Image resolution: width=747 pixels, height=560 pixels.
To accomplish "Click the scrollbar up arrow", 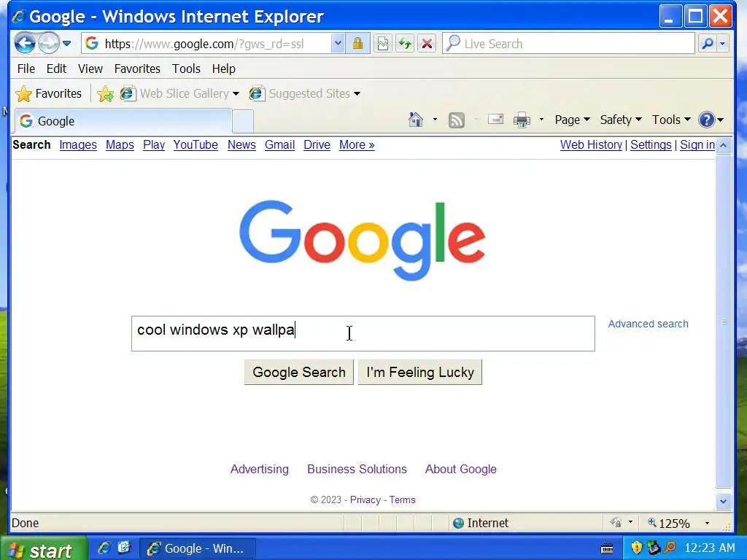I will 723,145.
